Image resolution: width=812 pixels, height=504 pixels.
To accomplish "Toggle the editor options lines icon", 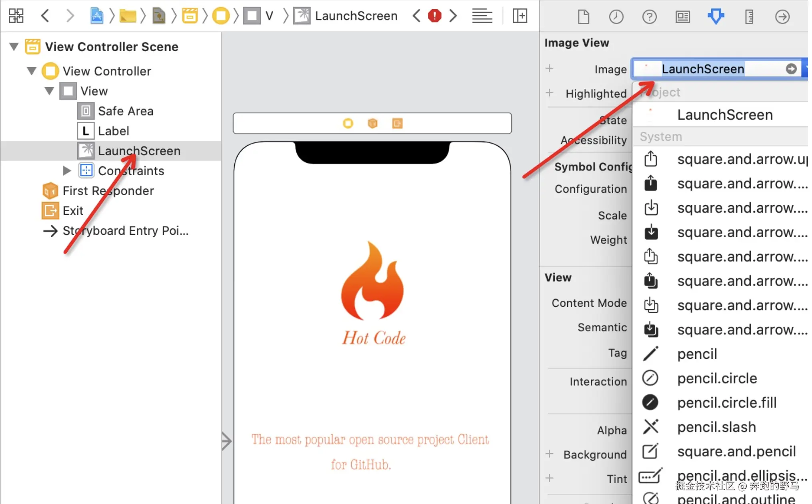I will pyautogui.click(x=482, y=16).
